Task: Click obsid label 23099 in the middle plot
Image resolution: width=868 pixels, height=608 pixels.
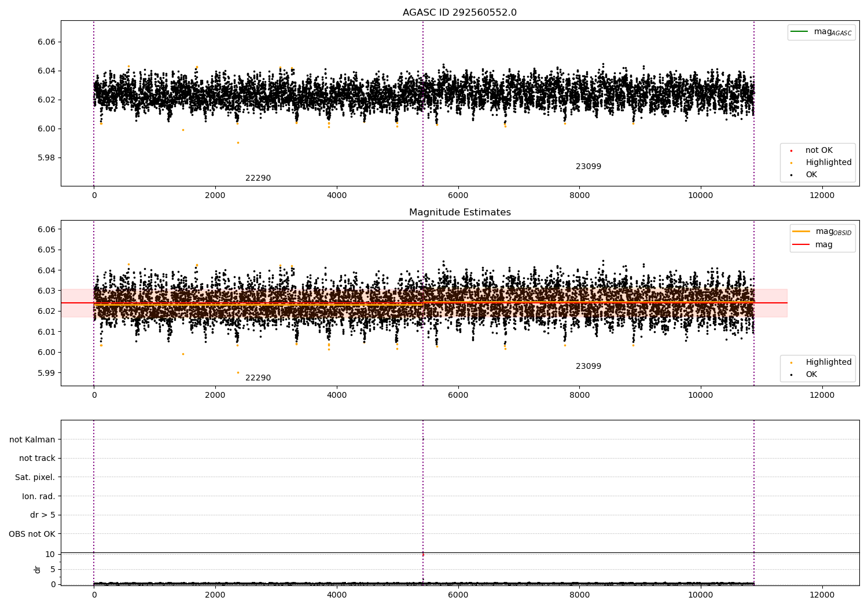Action: (x=589, y=367)
